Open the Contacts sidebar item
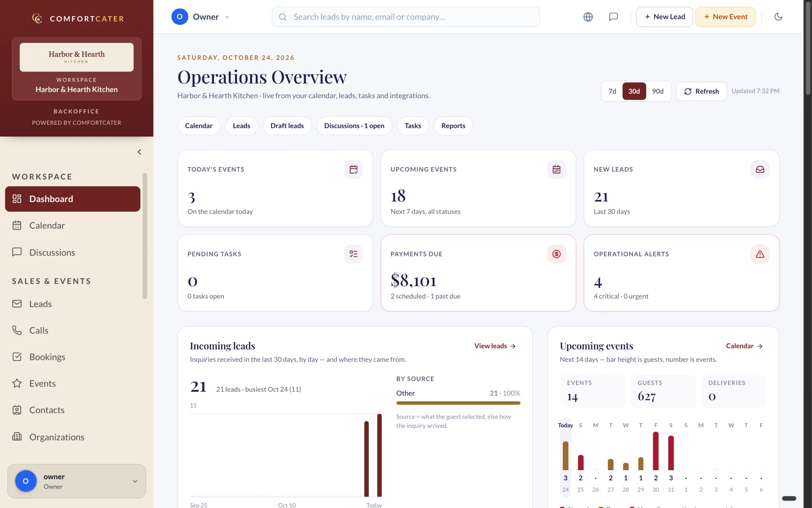The width and height of the screenshot is (812, 508). [73, 410]
